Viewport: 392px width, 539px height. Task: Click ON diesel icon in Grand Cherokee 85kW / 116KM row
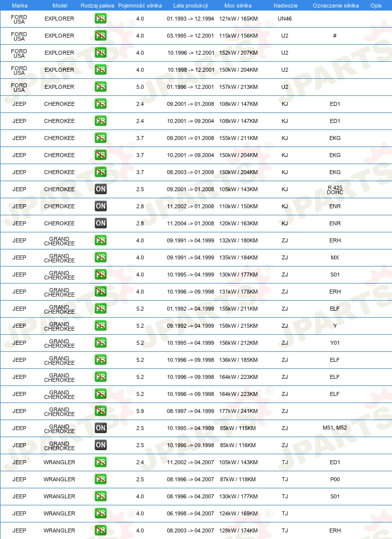point(101,445)
